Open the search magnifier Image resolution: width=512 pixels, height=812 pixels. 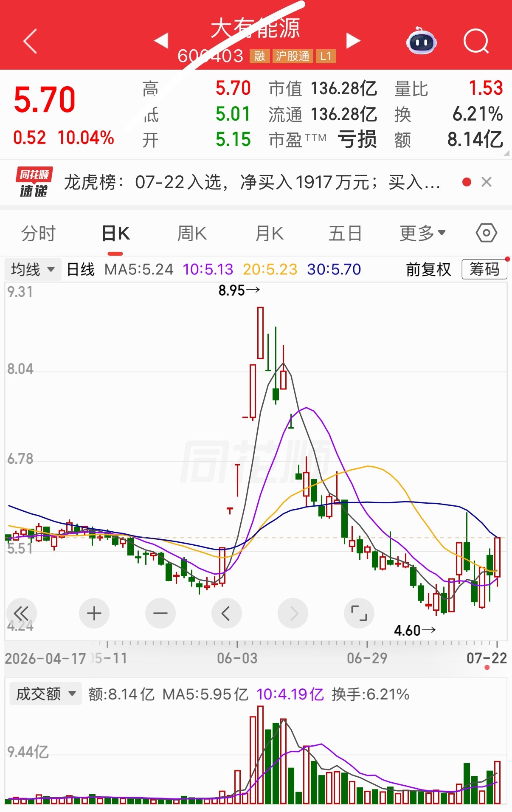[476, 41]
